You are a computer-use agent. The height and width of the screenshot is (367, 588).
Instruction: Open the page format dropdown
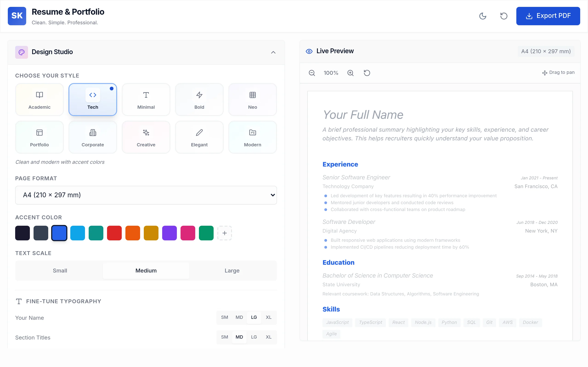coord(146,195)
